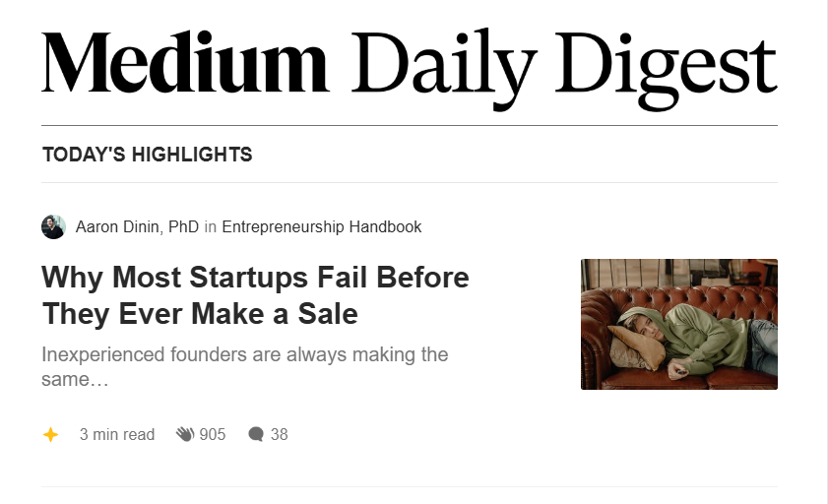Screen dimensions: 828x504
Task: Open Aaron Dinin's profile avatar
Action: pyautogui.click(x=53, y=227)
